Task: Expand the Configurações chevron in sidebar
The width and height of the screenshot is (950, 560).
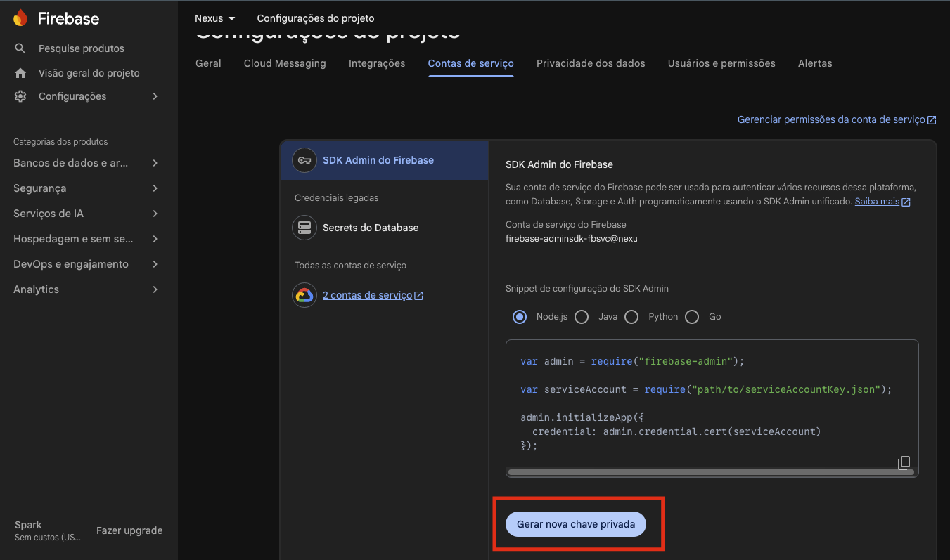Action: click(x=155, y=96)
